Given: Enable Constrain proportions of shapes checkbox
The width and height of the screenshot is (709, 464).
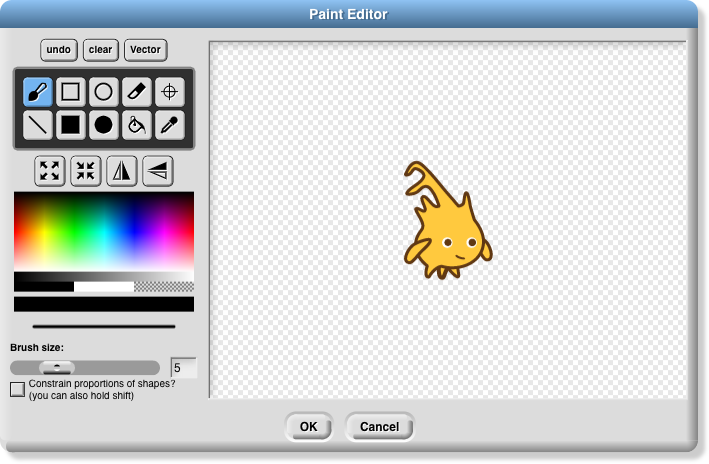Looking at the screenshot, I should (x=17, y=389).
